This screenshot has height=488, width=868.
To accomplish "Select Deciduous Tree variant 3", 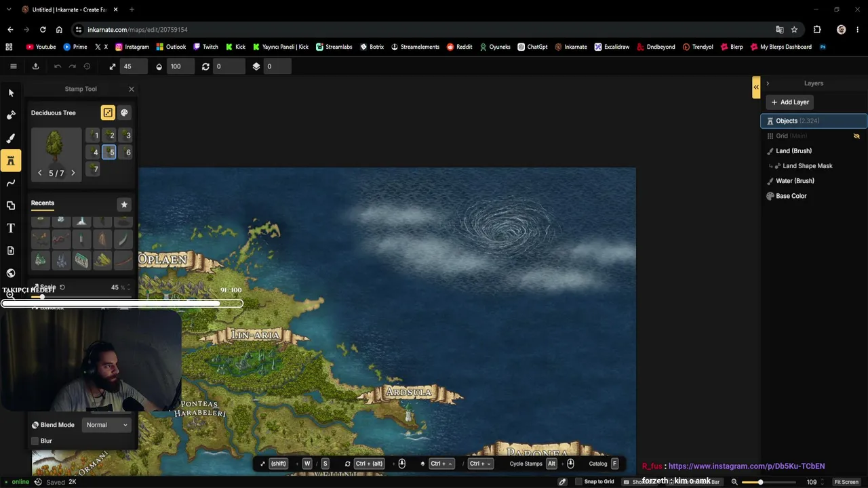I will click(x=127, y=136).
